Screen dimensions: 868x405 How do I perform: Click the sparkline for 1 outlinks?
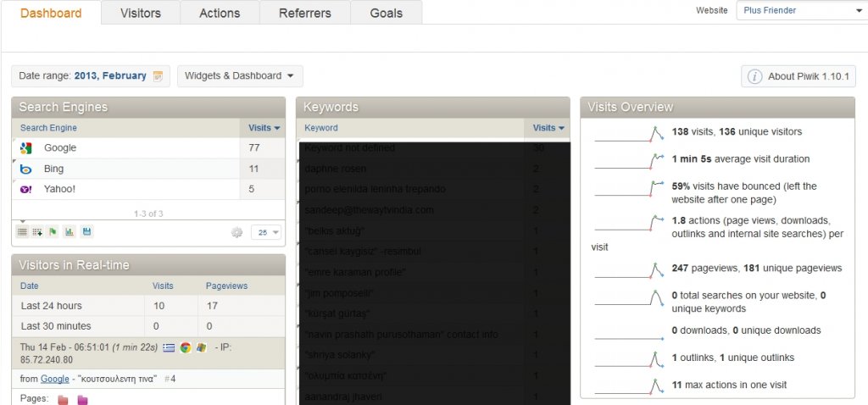point(629,359)
